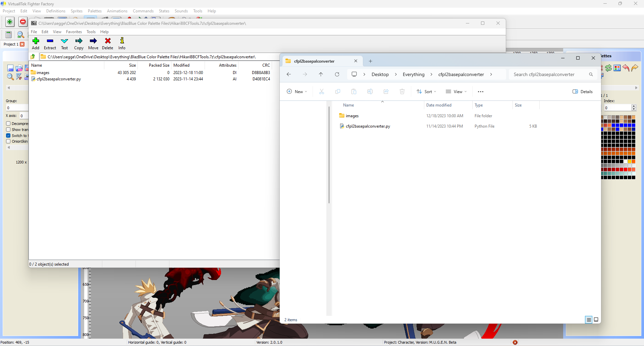Screen dimensions: 644x346
Task: Click the 7-Zip up-folder icon
Action: tap(33, 57)
